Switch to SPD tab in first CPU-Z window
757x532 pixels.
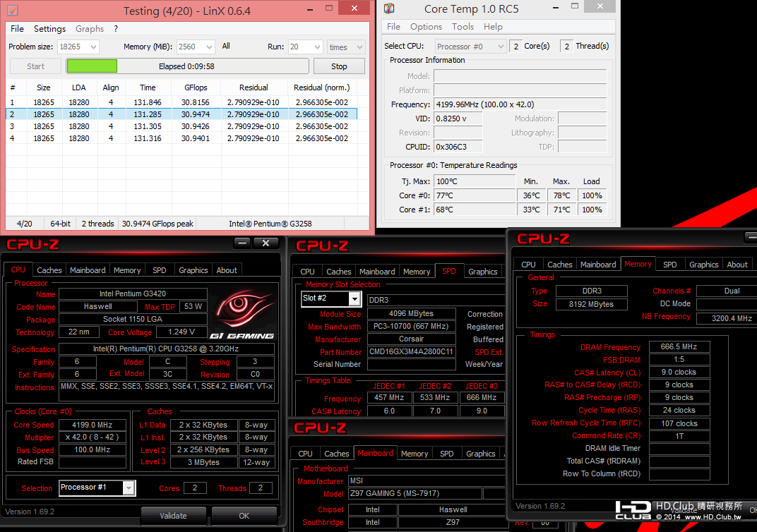point(160,270)
